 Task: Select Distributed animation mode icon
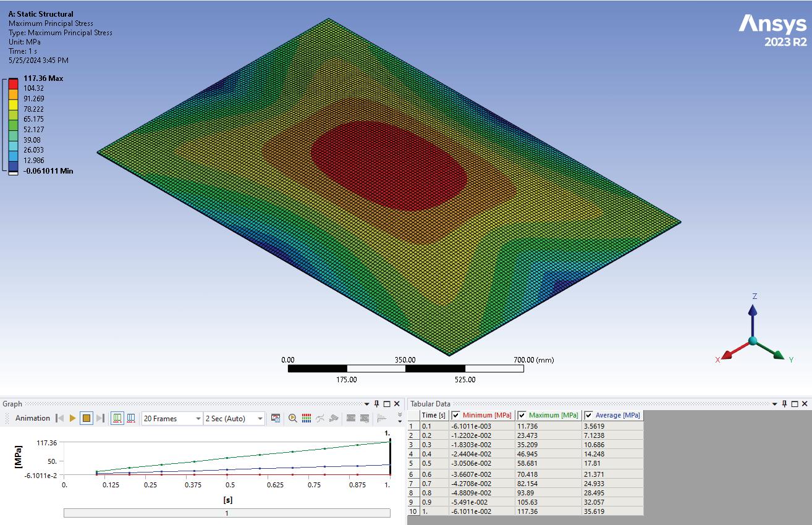tap(117, 418)
